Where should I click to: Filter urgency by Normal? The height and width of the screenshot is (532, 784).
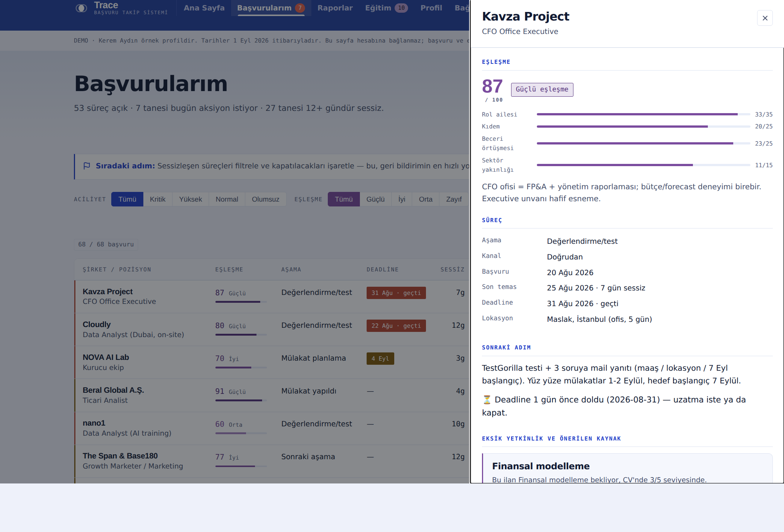click(227, 199)
